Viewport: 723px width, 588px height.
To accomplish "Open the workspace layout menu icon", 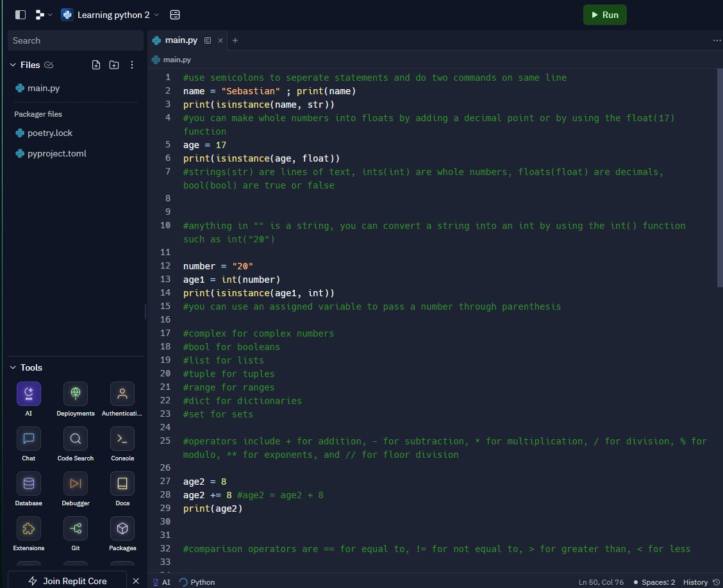I will coord(44,15).
